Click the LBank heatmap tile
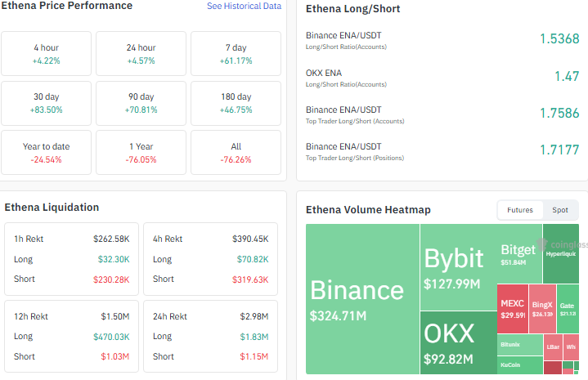 tap(553, 347)
